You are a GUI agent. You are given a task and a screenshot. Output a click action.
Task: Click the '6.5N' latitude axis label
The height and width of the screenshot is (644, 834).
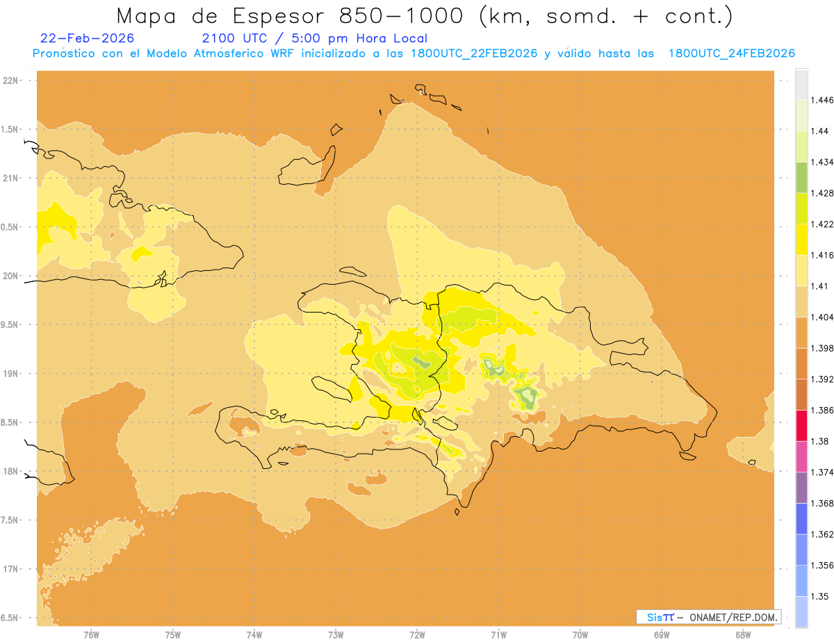(10, 618)
